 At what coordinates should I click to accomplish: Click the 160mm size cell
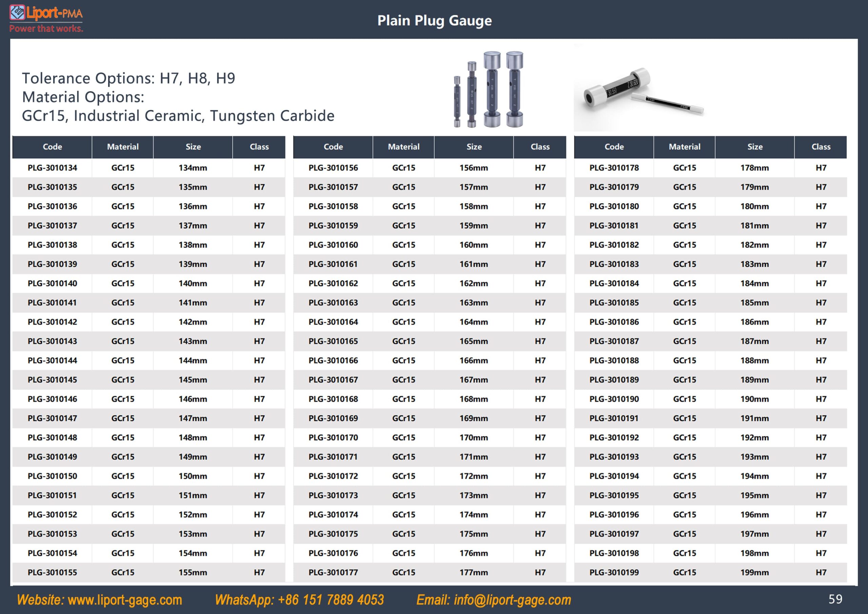[474, 245]
